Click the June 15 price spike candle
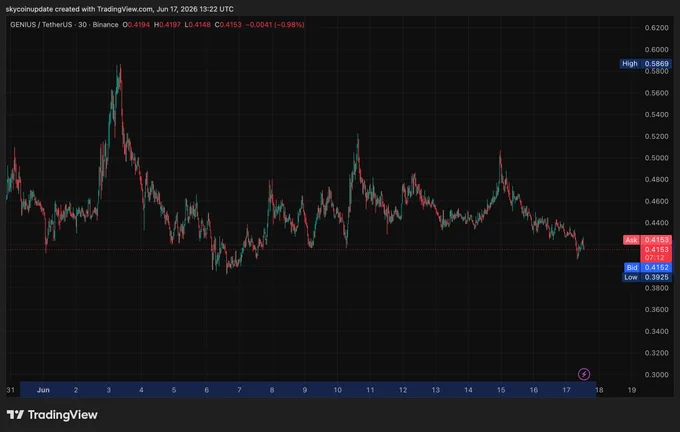 pos(500,159)
